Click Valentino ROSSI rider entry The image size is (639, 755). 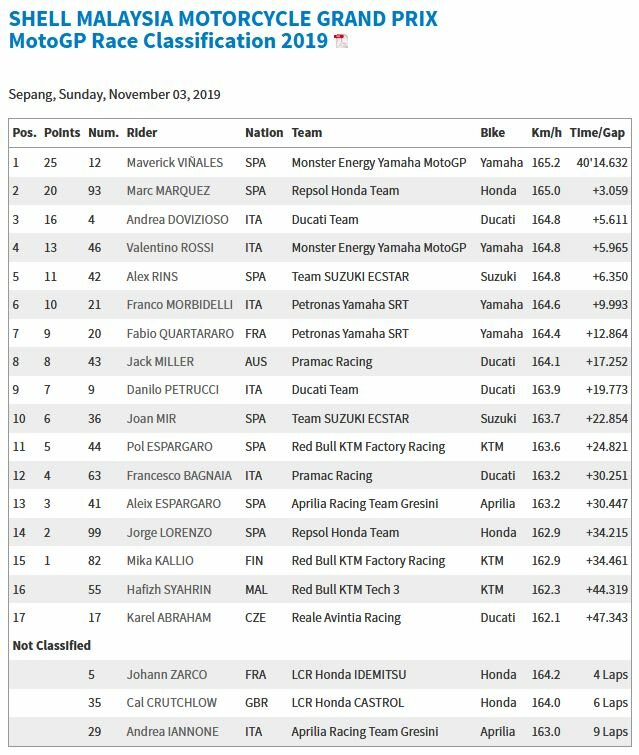[x=170, y=247]
